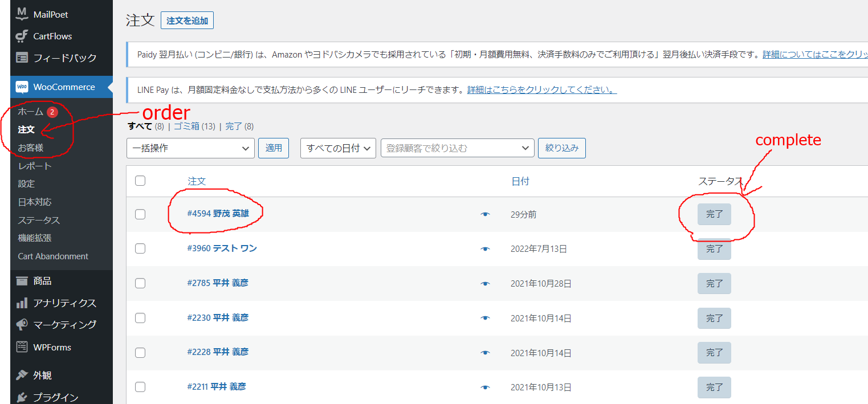Open the 外観 appearance brush icon
The image size is (868, 404).
click(22, 375)
